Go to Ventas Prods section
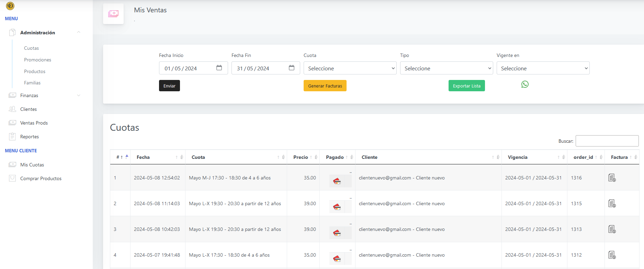The height and width of the screenshot is (269, 644). 34,123
